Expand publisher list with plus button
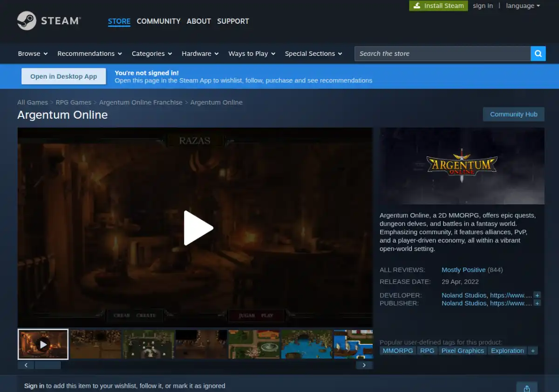This screenshot has width=559, height=392. click(x=537, y=303)
